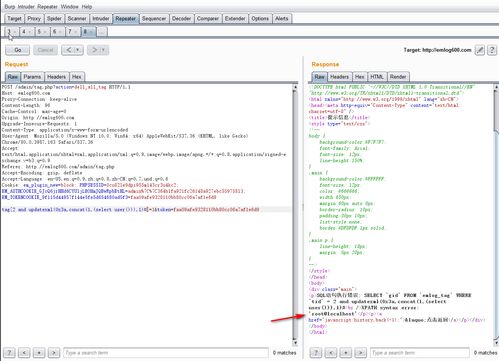Select Repeater sub-tab 4
The height and width of the screenshot is (361, 499).
24,32
